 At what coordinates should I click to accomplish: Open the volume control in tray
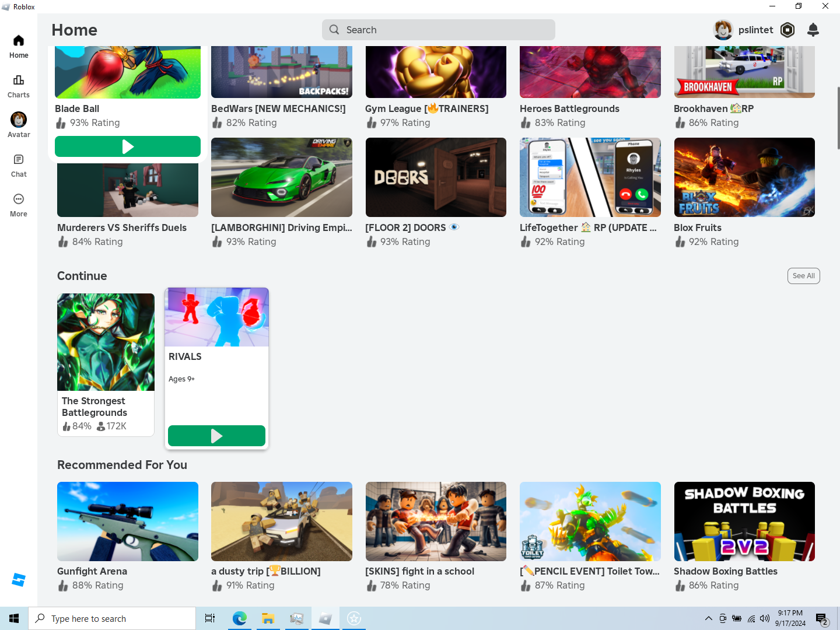point(765,618)
